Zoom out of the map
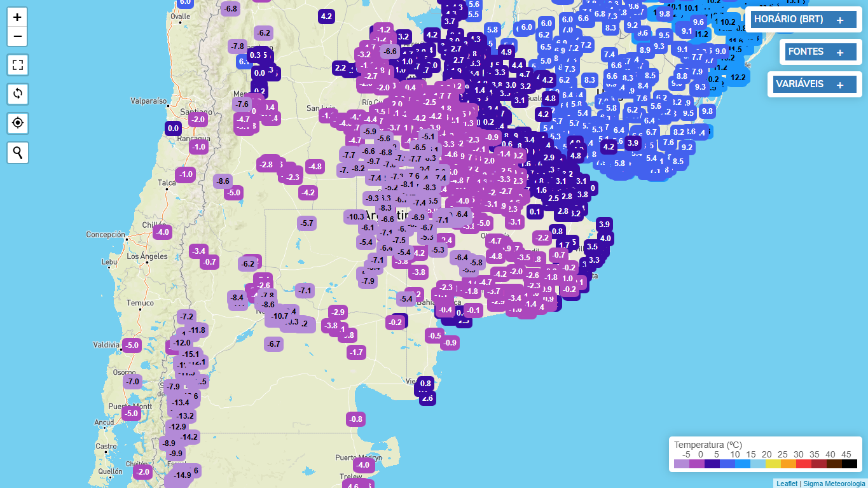 [17, 37]
